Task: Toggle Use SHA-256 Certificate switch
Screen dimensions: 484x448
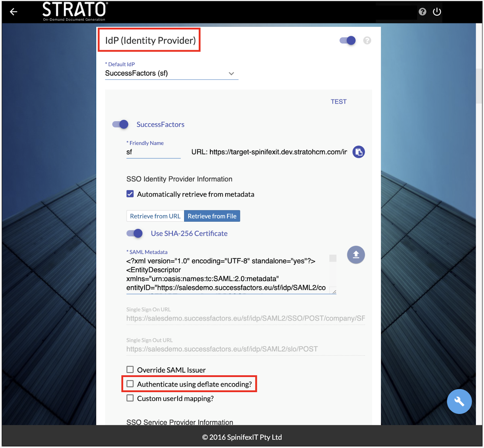Action: click(134, 233)
